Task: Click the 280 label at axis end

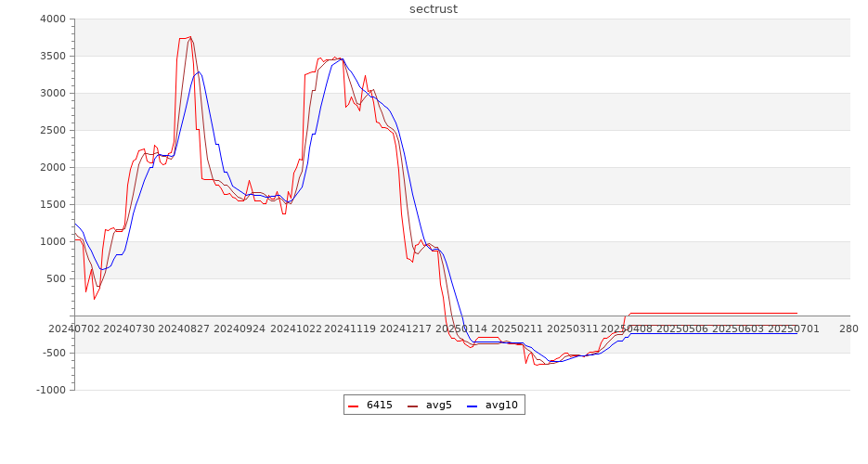Action: 849,329
